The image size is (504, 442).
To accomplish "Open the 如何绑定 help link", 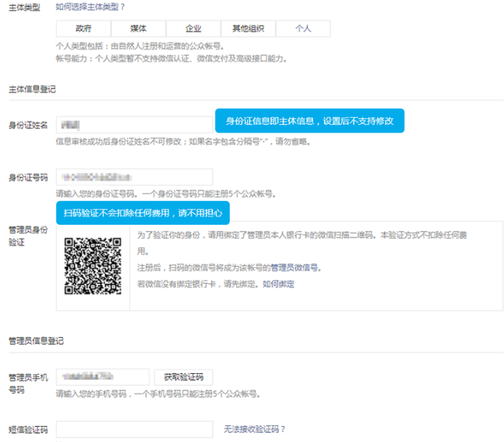I will [278, 284].
